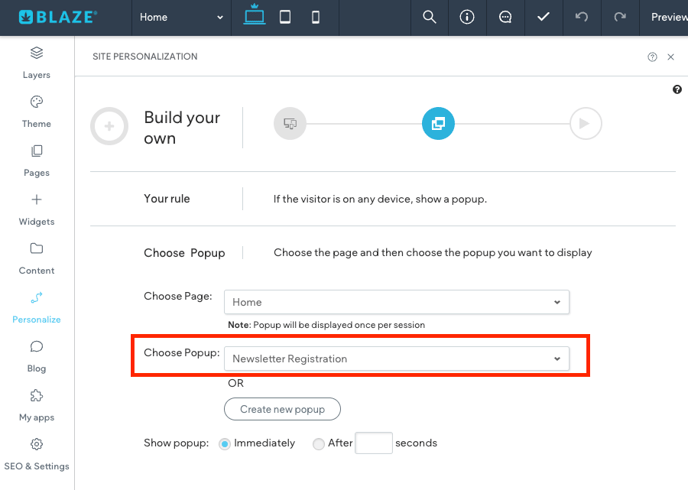This screenshot has height=490, width=688.
Task: Click Create new popup button
Action: [x=282, y=409]
